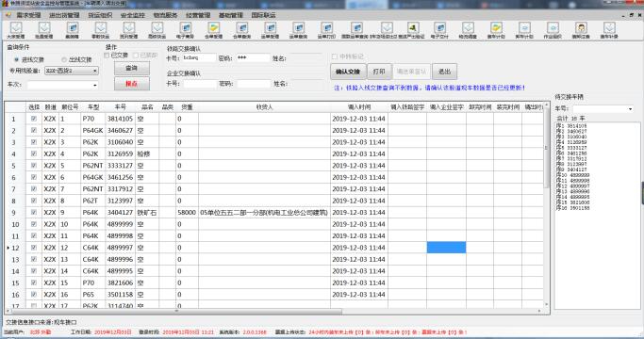Click the 查询 button
This screenshot has width=644, height=339.
pos(131,68)
